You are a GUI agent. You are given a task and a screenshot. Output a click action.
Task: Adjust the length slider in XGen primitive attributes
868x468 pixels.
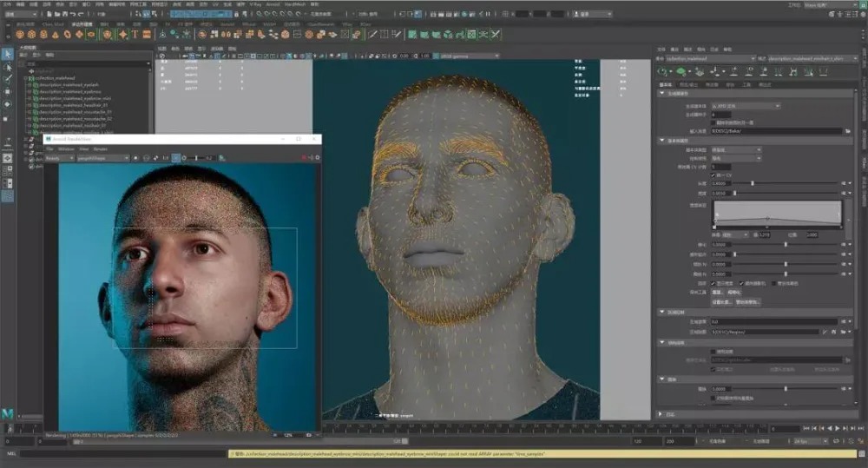point(786,182)
